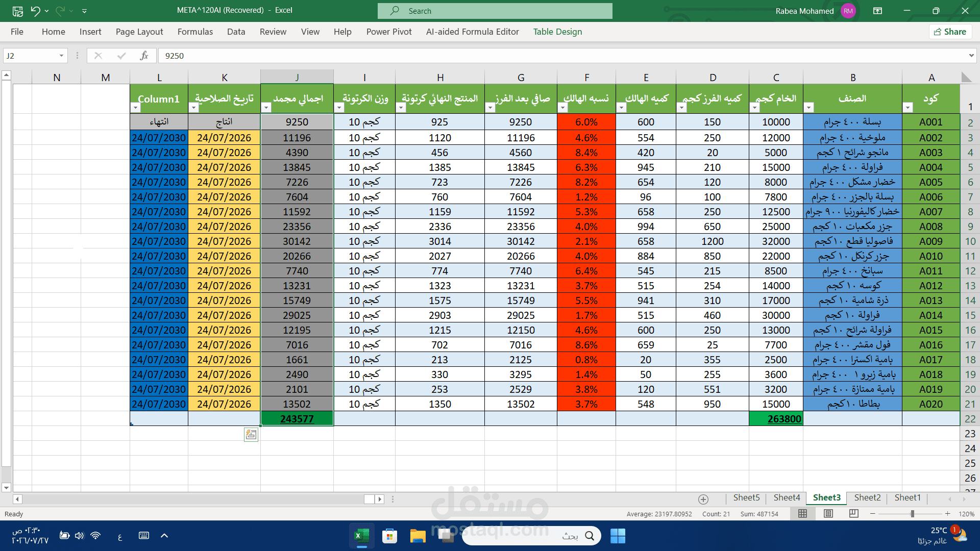Click the Paste Options icon below table
This screenshot has width=980, height=551.
[x=251, y=435]
